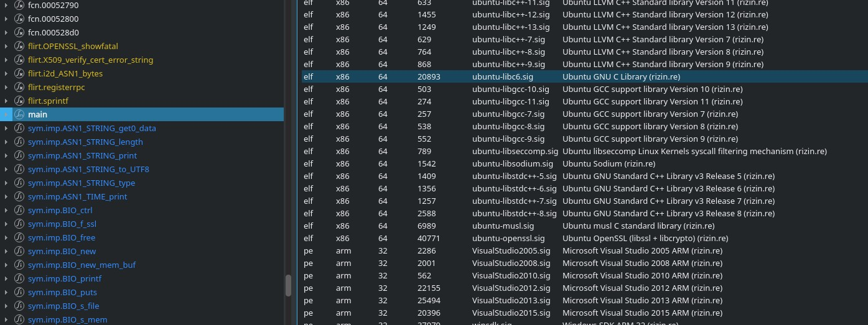Expand the sym.imp.ASN1_STRING_type node
The width and height of the screenshot is (868, 325).
[x=6, y=183]
